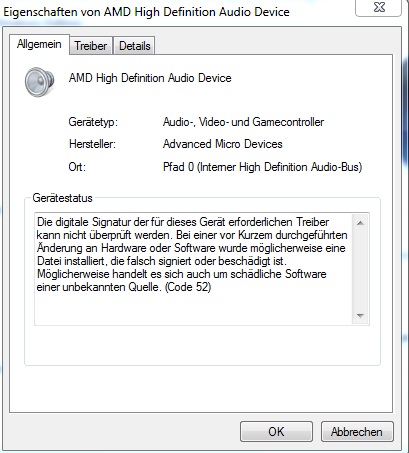
Task: Open the Details tab
Action: pyautogui.click(x=135, y=46)
